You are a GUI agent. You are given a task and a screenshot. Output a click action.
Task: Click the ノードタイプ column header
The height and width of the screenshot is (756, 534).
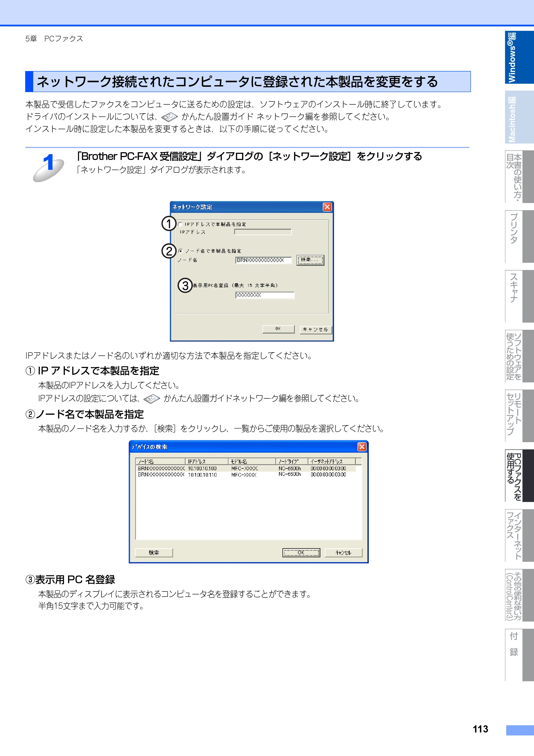(292, 461)
